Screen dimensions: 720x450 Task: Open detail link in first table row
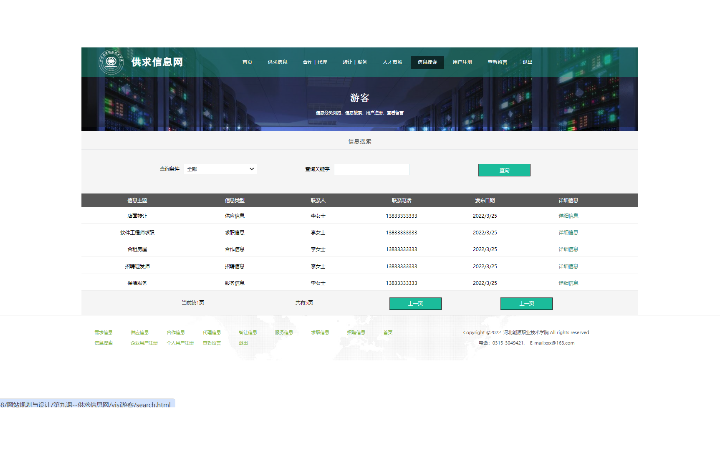[x=568, y=215]
